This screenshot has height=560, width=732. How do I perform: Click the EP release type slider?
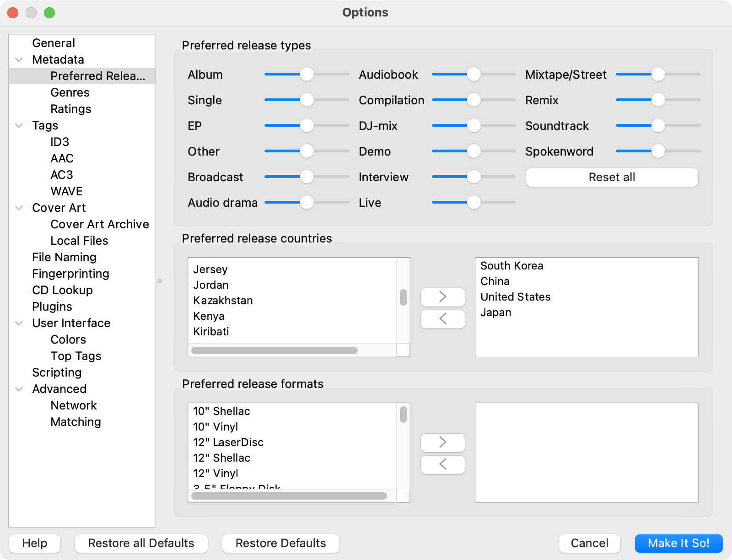tap(307, 125)
